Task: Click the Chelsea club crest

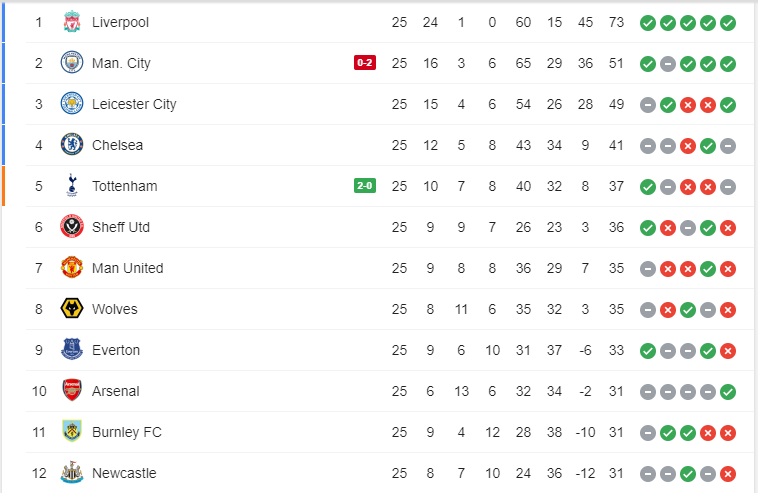Action: [71, 145]
